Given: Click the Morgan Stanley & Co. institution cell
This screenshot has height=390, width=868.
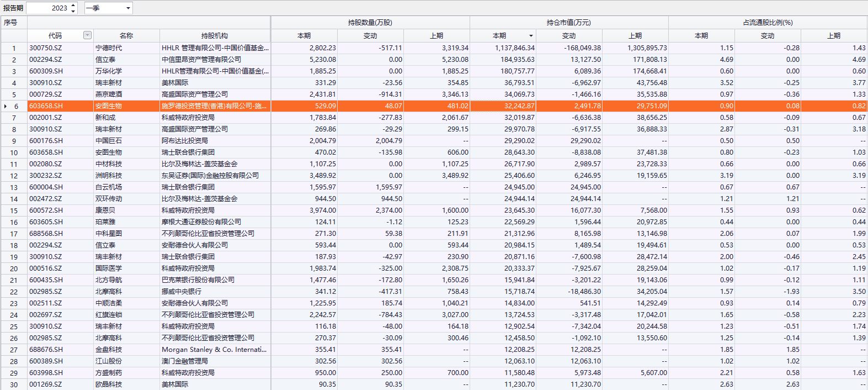Looking at the screenshot, I should tap(214, 350).
